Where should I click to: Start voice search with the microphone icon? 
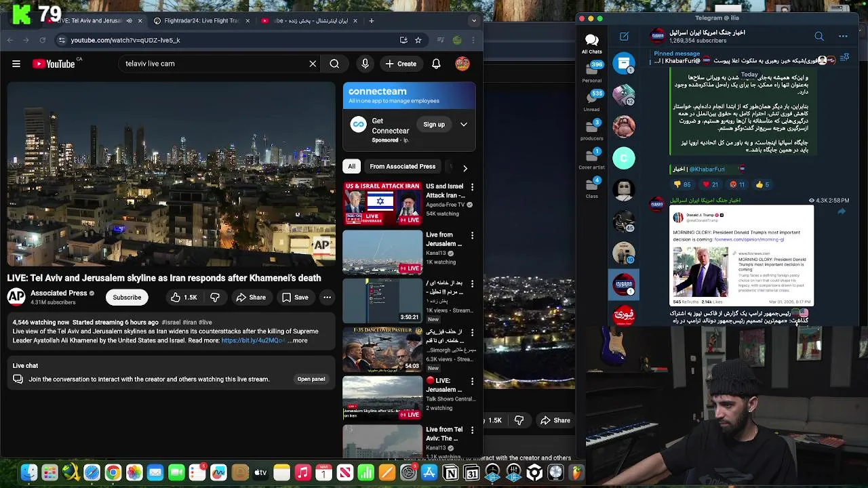[365, 64]
